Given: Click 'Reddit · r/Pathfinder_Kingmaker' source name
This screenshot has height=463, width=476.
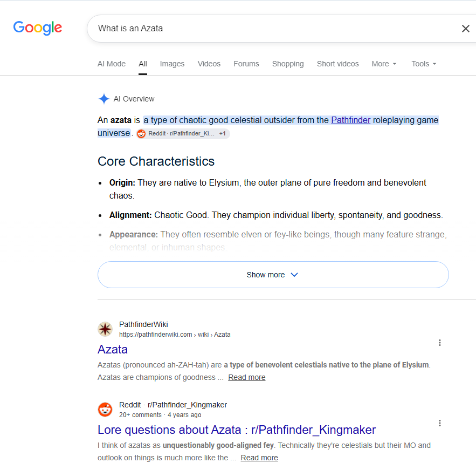Looking at the screenshot, I should click(173, 405).
